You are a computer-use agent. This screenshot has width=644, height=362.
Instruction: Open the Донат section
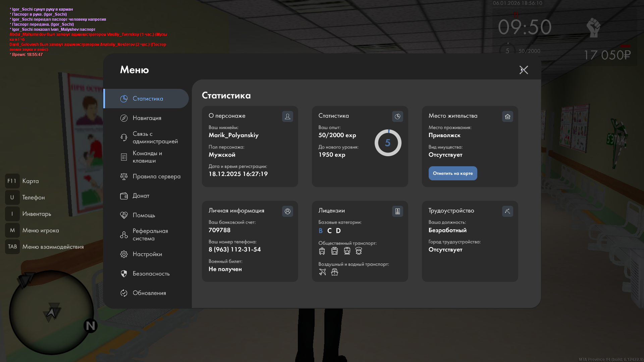click(141, 196)
